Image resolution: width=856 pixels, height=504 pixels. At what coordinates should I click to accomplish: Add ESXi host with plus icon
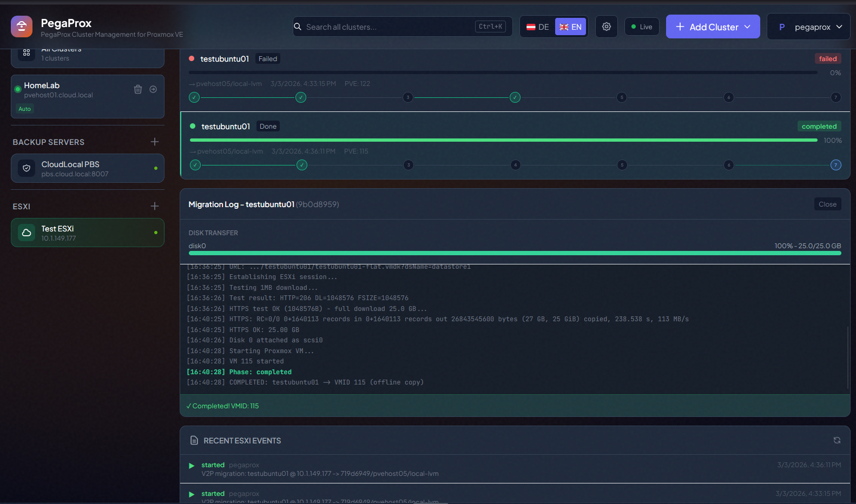tap(155, 206)
